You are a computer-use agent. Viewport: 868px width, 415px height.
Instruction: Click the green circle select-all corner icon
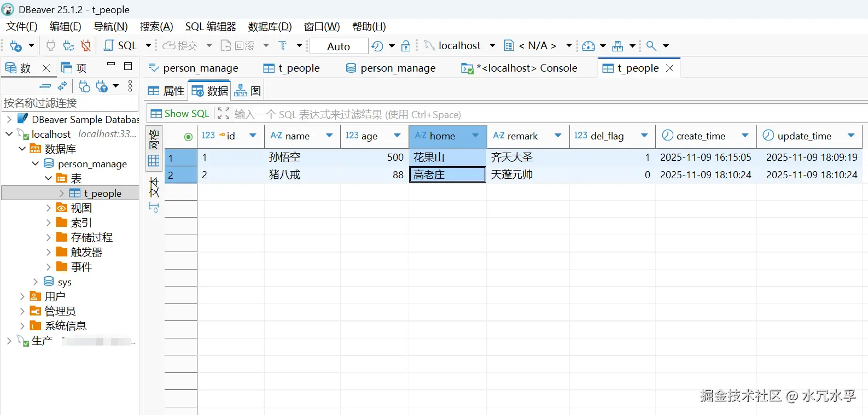(x=188, y=137)
